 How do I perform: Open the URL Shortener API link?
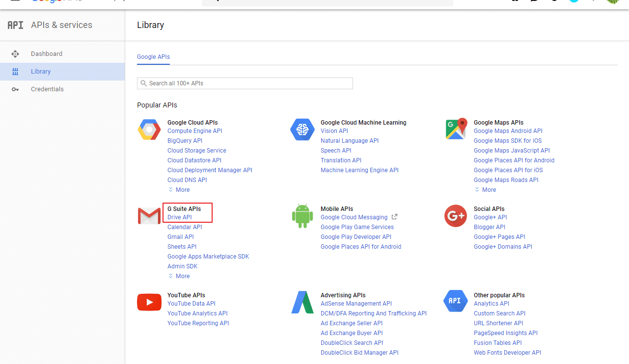coord(498,323)
